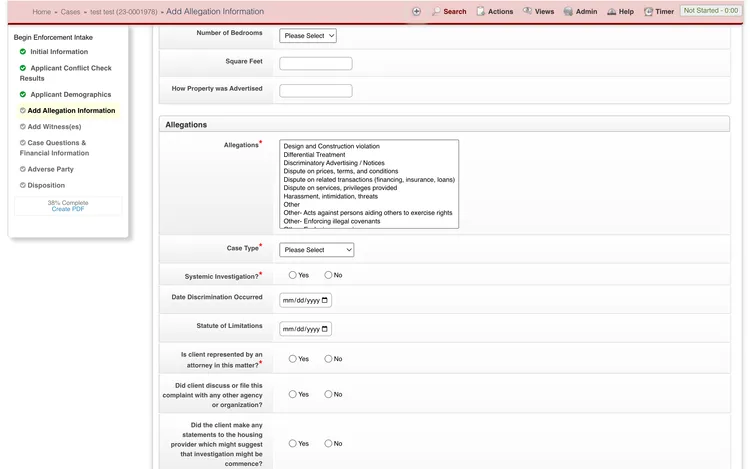Click How Property was Advertised input field
The image size is (750, 469).
316,91
